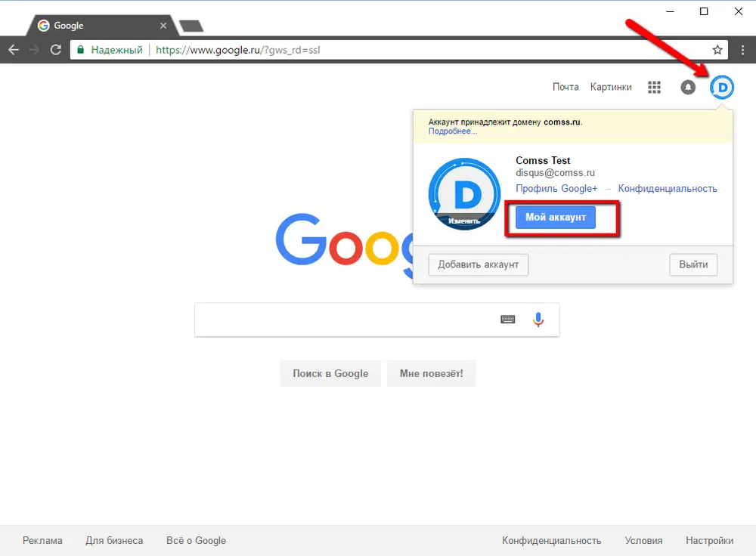Sign out with the Выйти button
This screenshot has height=556, width=756.
693,264
